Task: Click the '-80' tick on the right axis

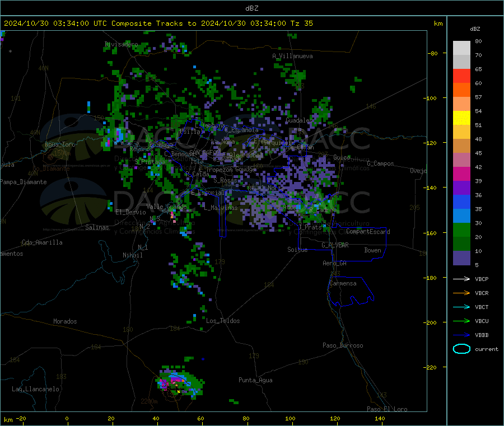Action: point(432,53)
